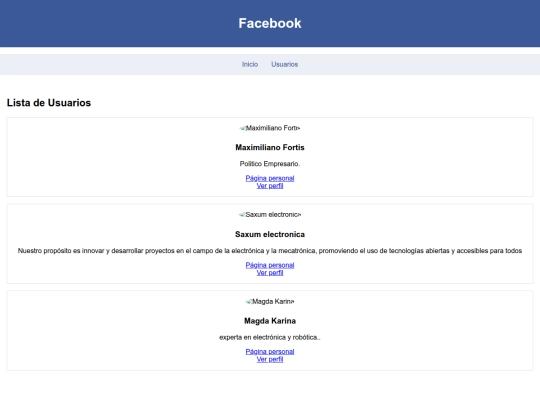Viewport: 540px width, 405px height.
Task: Click Ver perfil under Saxum electronica
Action: pos(270,272)
